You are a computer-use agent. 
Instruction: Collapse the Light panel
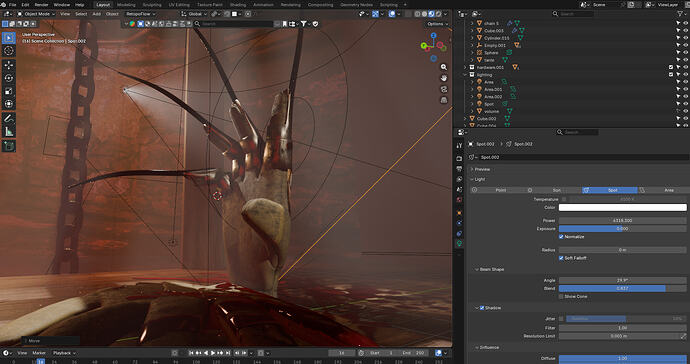[x=480, y=179]
